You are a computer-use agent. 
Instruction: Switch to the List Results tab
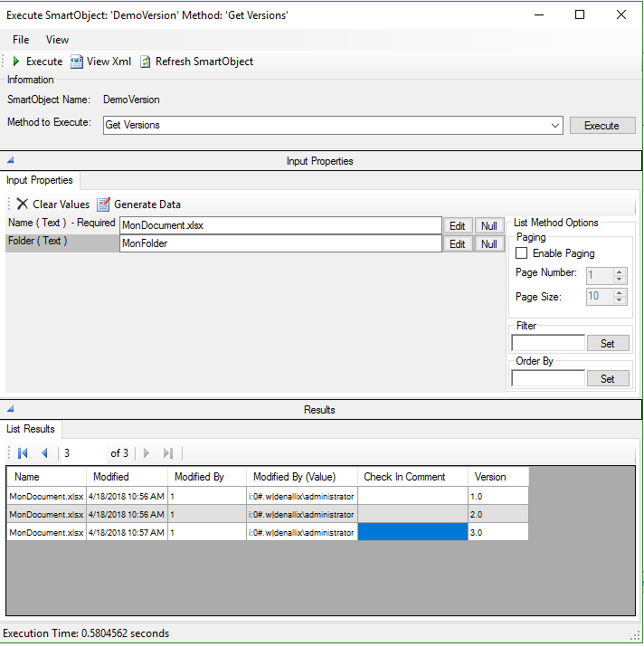(31, 429)
